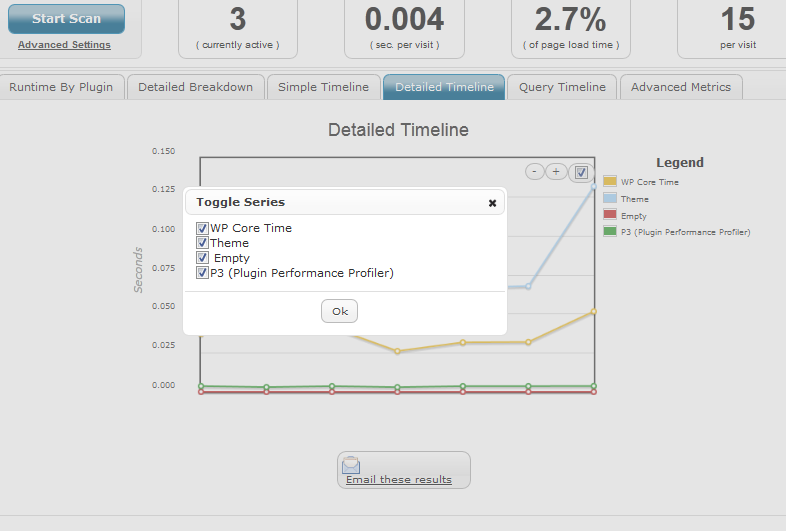Switch to the Detailed Breakdown tab
Image resolution: width=786 pixels, height=531 pixels.
pos(195,87)
